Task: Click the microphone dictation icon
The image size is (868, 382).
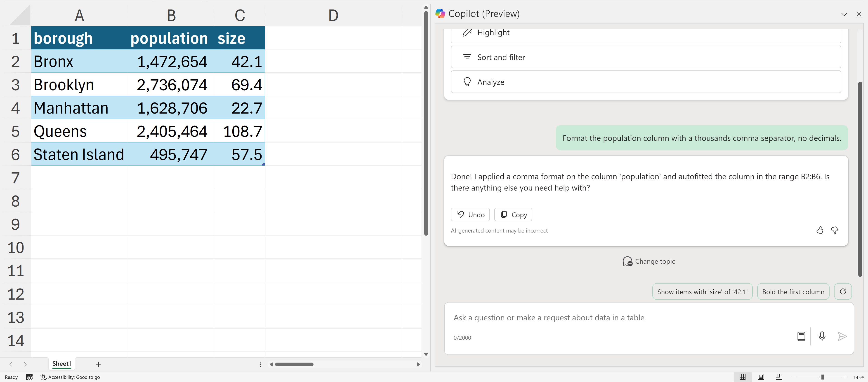Action: pyautogui.click(x=822, y=336)
